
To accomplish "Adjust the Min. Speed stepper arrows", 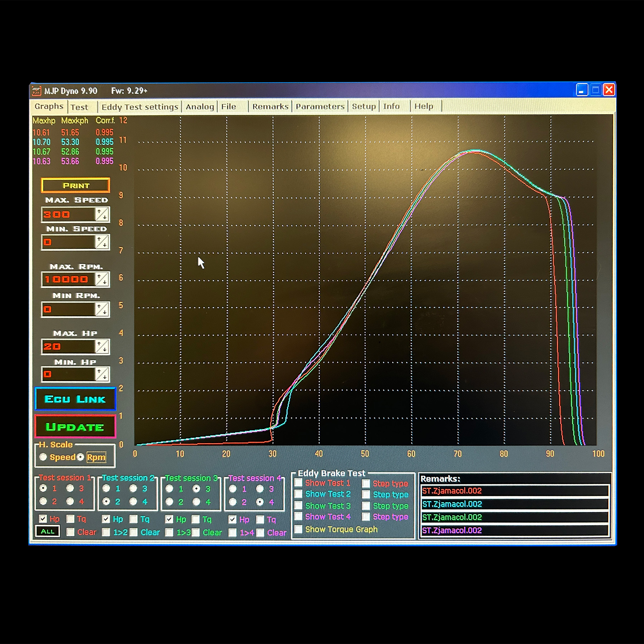I will pyautogui.click(x=102, y=242).
